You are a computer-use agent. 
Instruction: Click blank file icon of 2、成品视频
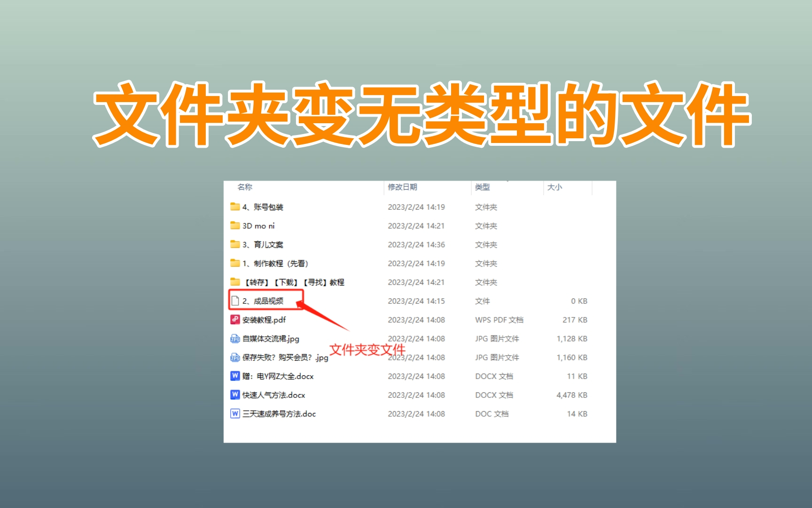(x=235, y=301)
